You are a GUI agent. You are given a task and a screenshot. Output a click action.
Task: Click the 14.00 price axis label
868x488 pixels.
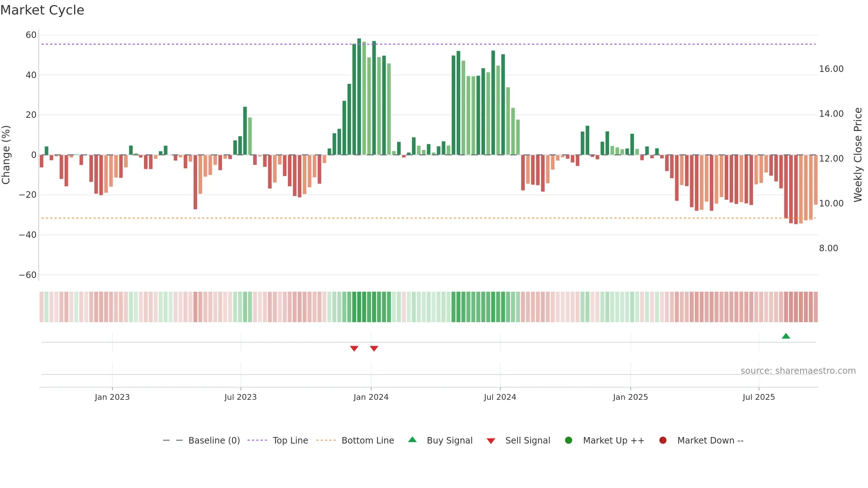click(831, 114)
